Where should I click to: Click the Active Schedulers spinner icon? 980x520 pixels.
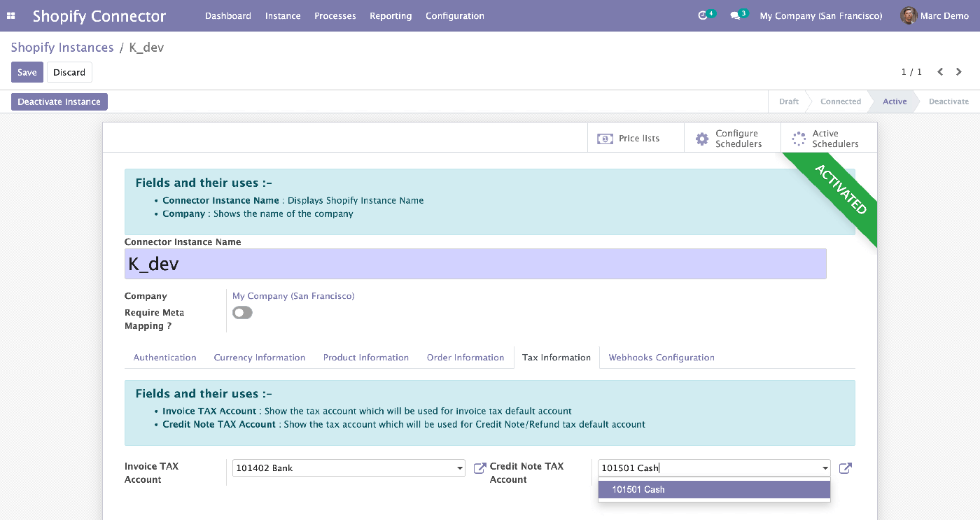(x=799, y=139)
